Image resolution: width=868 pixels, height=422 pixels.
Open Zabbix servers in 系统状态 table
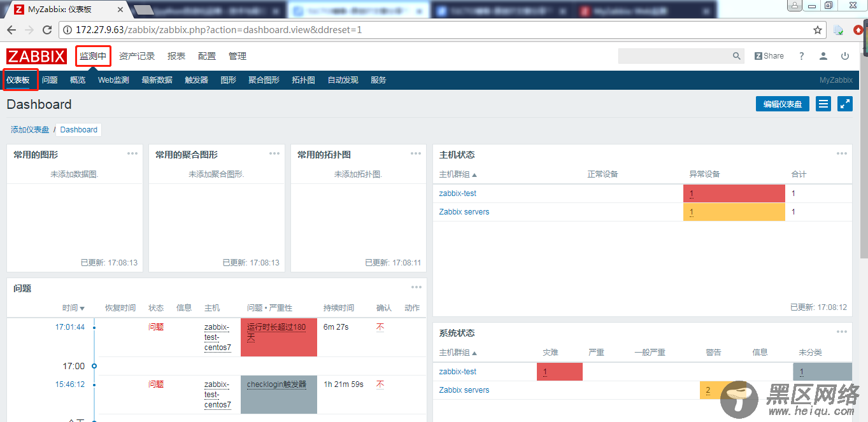[464, 390]
